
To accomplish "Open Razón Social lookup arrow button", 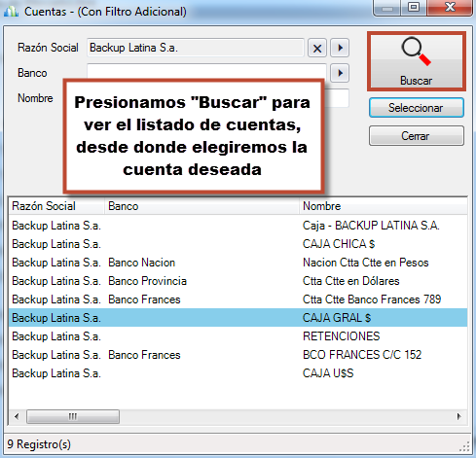I will pos(340,48).
